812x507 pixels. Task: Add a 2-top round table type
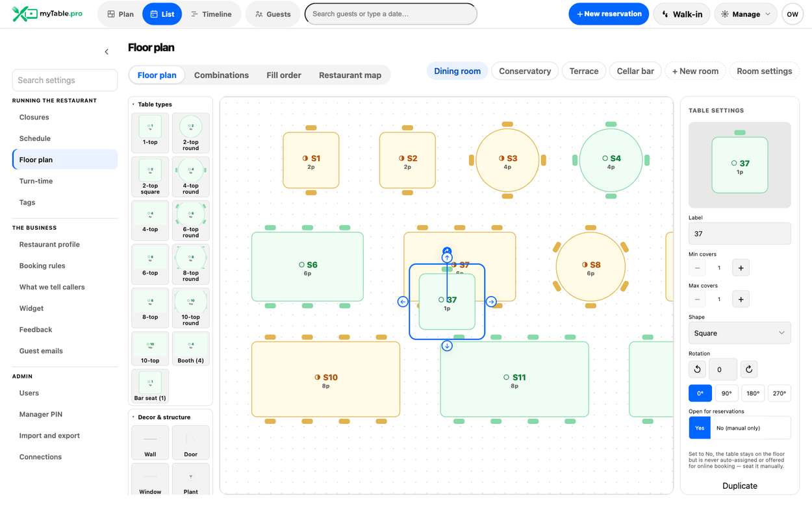point(190,133)
